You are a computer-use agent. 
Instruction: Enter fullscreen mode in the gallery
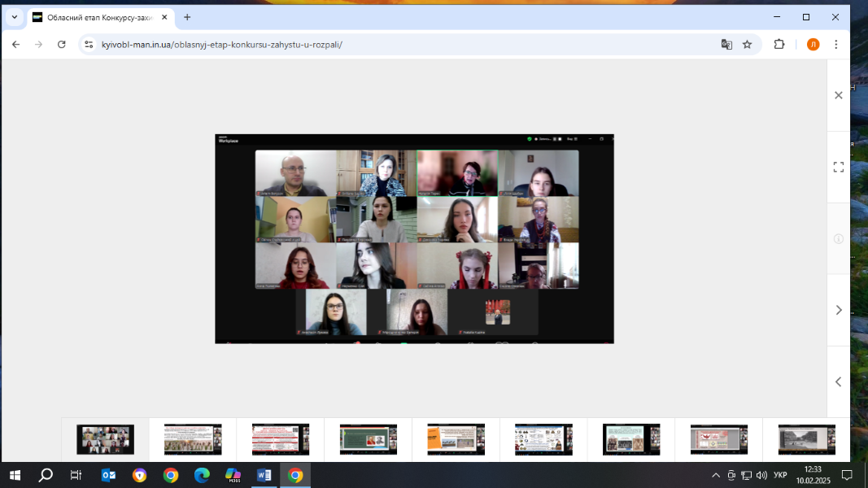838,167
